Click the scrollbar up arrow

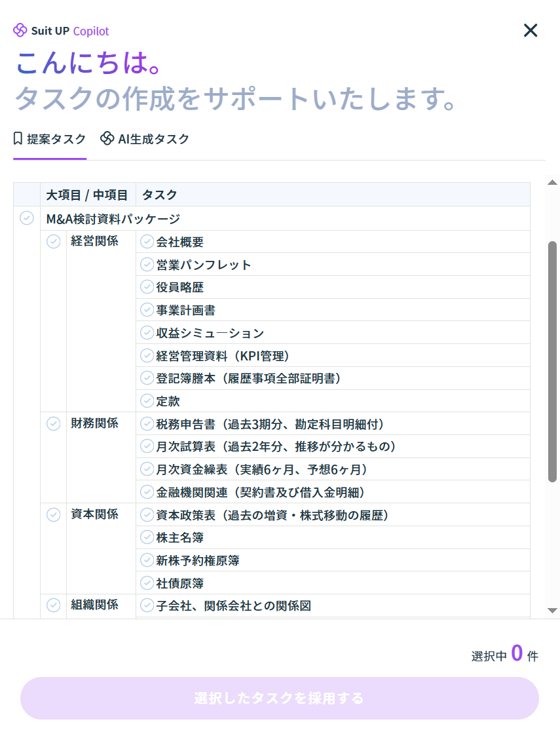(552, 182)
